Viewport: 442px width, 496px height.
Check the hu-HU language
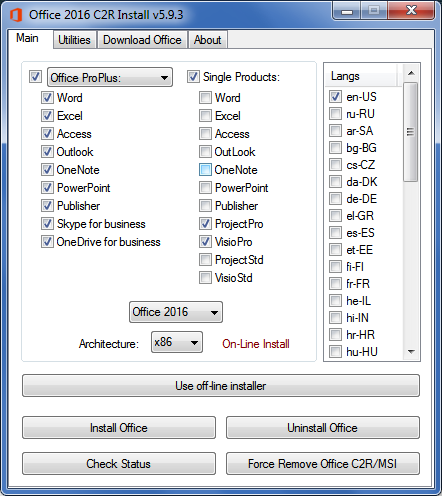335,352
